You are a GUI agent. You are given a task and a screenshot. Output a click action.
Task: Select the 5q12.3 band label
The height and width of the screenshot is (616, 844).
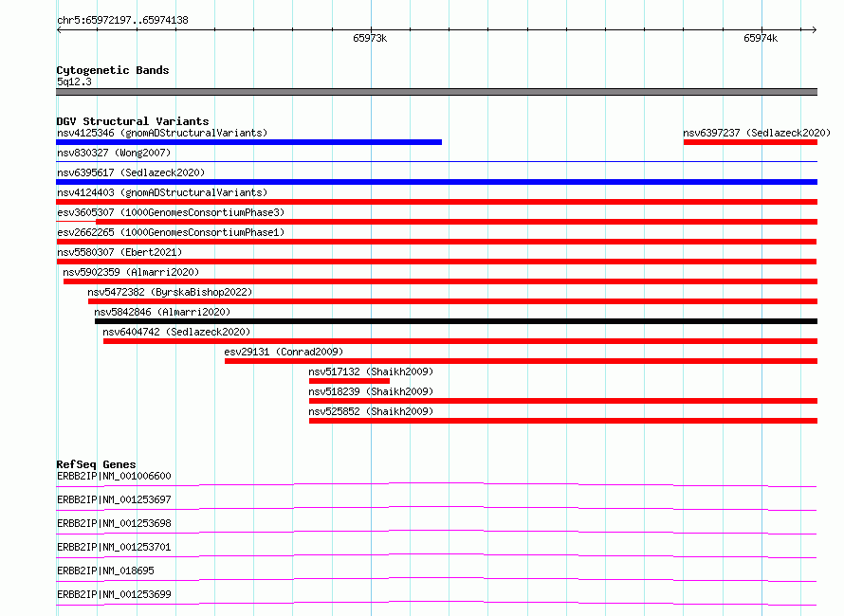tap(74, 82)
